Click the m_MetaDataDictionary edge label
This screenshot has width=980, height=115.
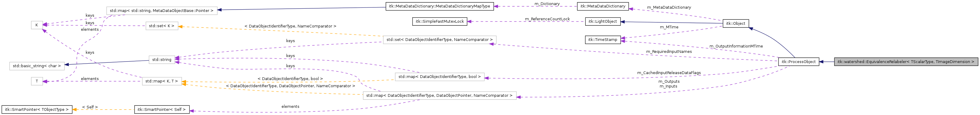pos(669,7)
